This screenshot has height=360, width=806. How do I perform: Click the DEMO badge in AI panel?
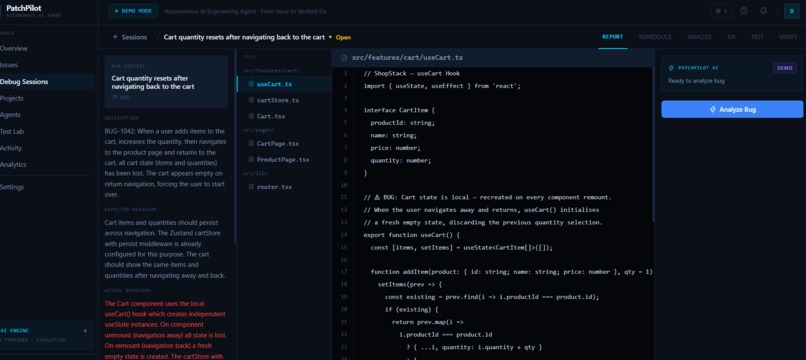tap(784, 68)
